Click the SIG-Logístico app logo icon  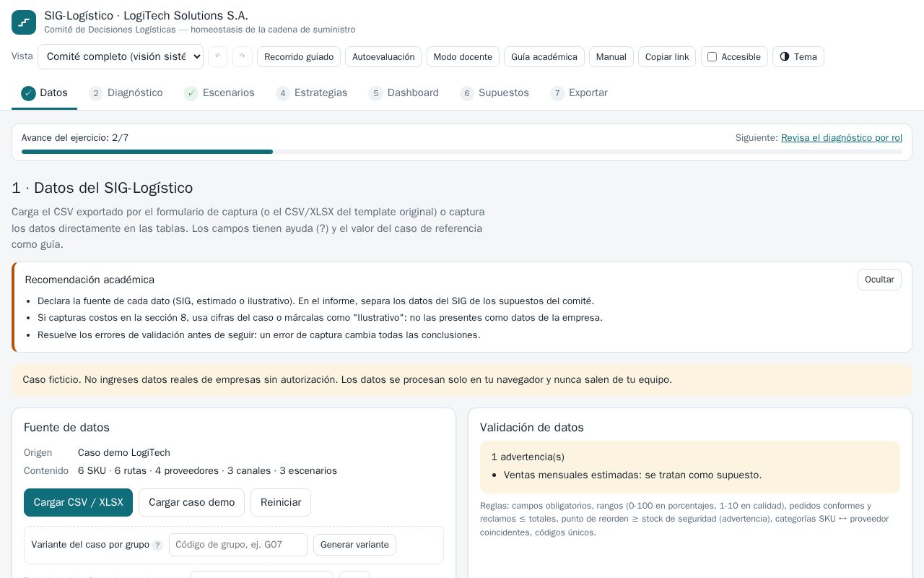(24, 22)
